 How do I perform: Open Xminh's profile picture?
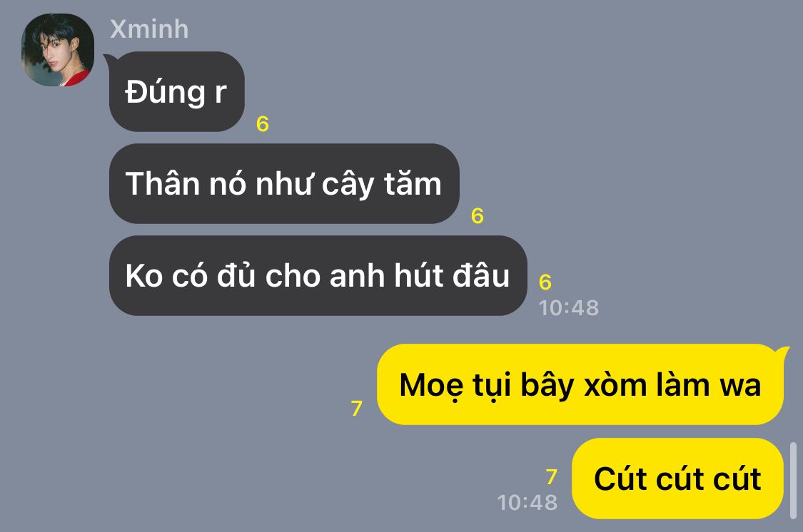57,50
